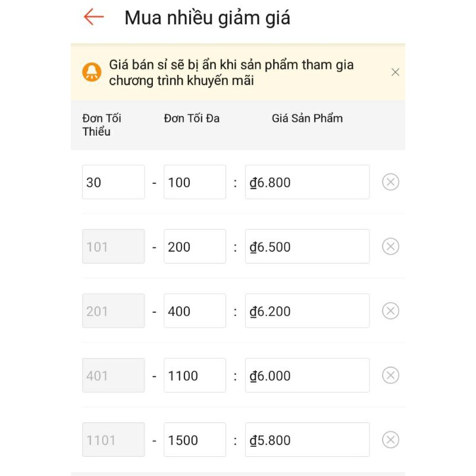The height and width of the screenshot is (476, 476).
Task: Edit maximum order field showing 1500
Action: (195, 440)
